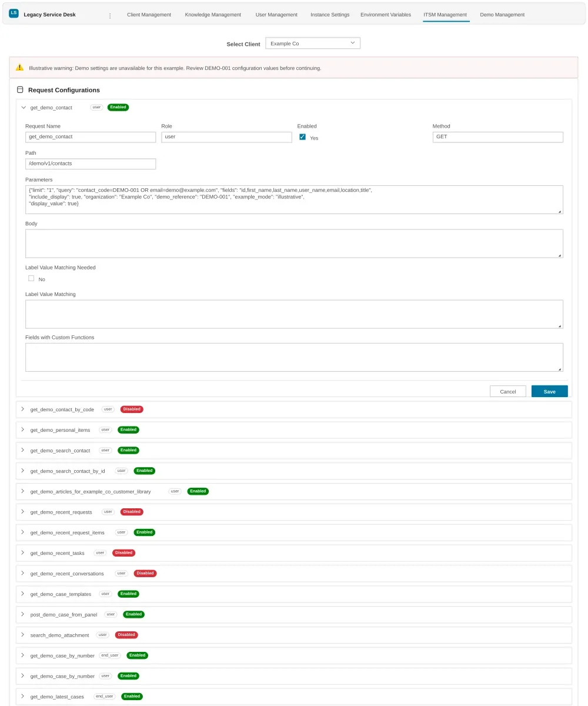This screenshot has width=588, height=706.
Task: Open the Demo Management tab
Action: (502, 15)
